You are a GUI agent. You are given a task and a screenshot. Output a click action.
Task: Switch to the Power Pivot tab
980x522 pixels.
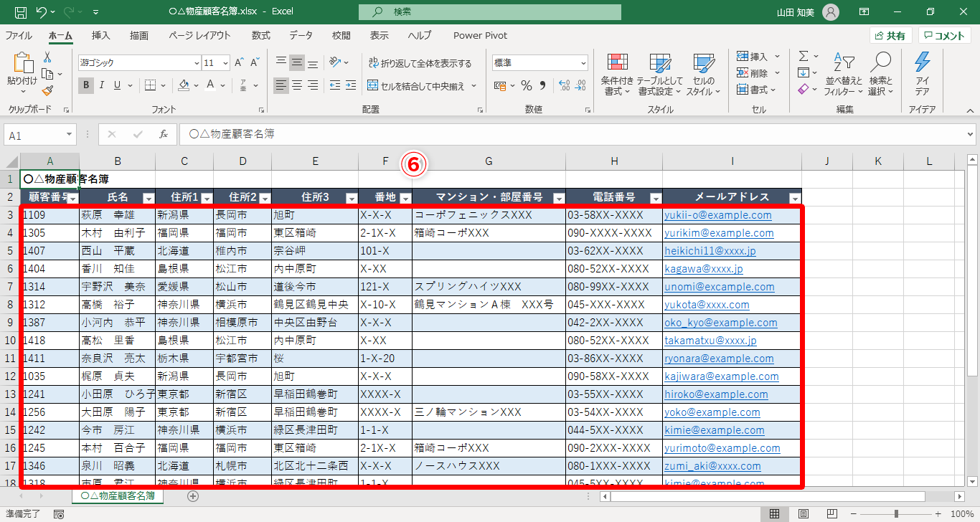click(480, 35)
